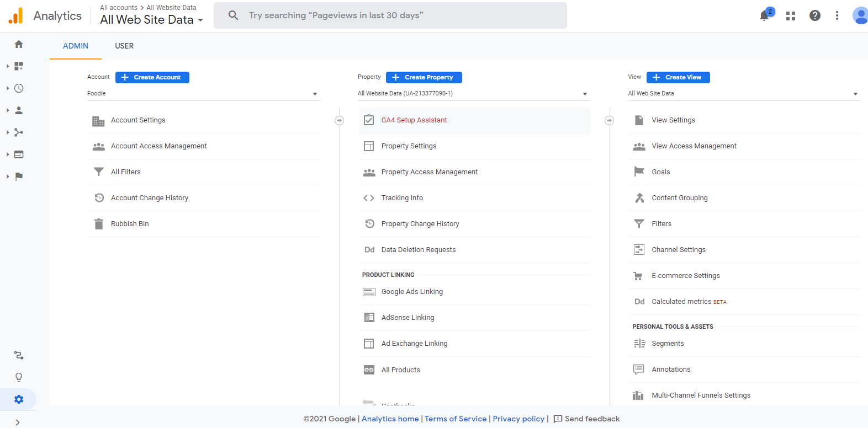The height and width of the screenshot is (428, 868).
Task: Expand the Audience sidebar section arrow
Action: click(x=8, y=110)
